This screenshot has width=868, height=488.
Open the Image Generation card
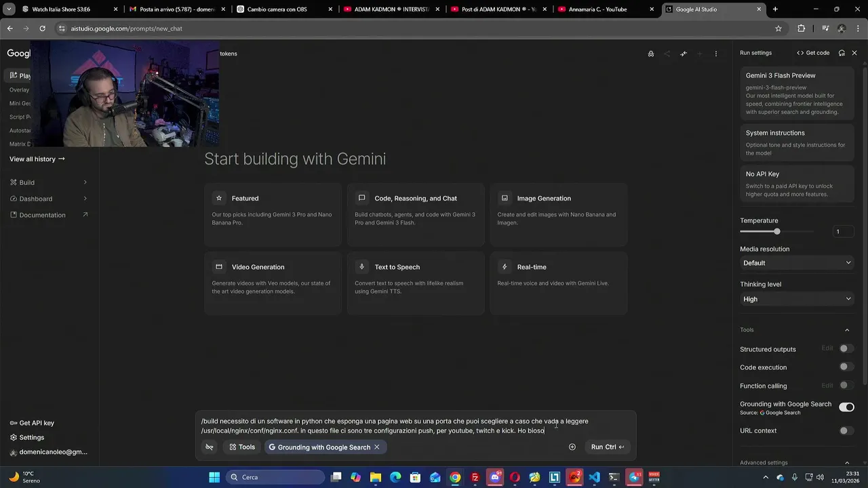pyautogui.click(x=559, y=214)
